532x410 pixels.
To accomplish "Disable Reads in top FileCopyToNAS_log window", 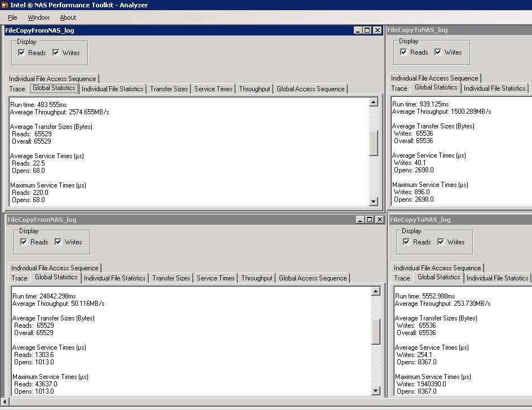I will pyautogui.click(x=404, y=52).
